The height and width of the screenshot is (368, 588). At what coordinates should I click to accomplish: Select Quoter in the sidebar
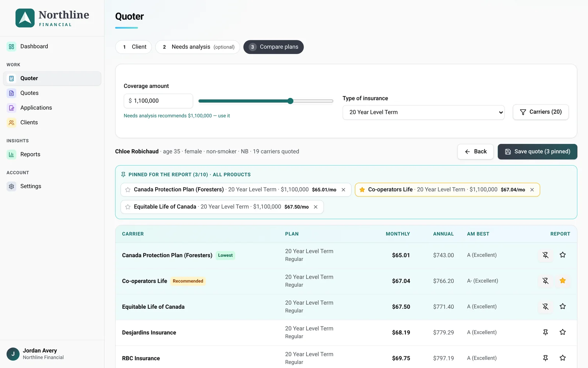pos(52,78)
